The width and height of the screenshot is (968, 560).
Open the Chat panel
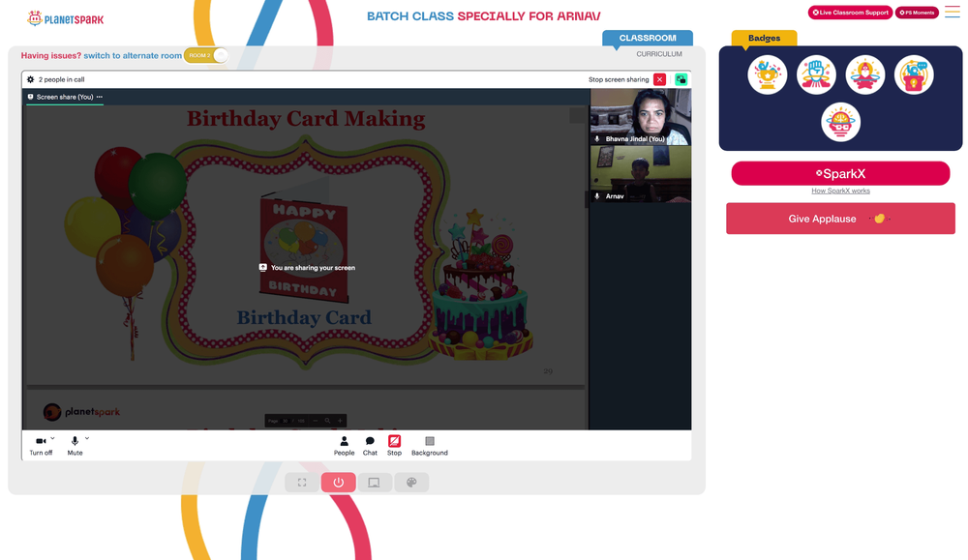click(x=370, y=445)
